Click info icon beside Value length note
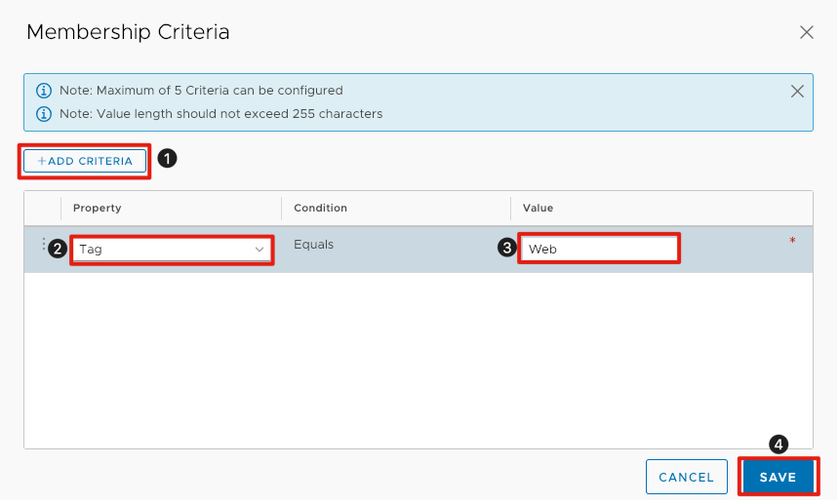 43,114
